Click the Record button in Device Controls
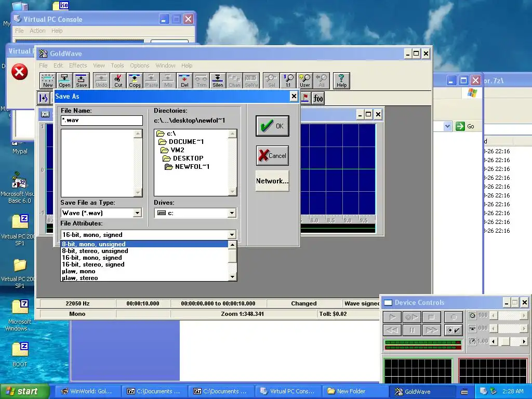 point(453,317)
